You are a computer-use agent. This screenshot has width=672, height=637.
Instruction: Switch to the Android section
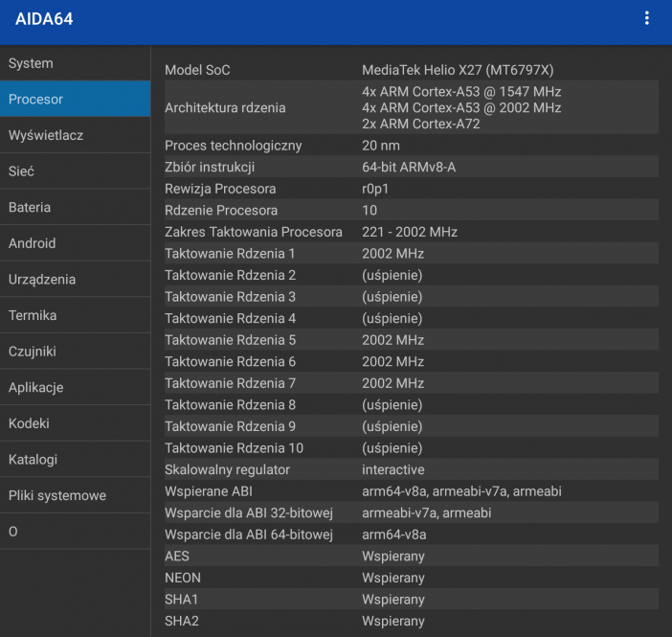(75, 243)
